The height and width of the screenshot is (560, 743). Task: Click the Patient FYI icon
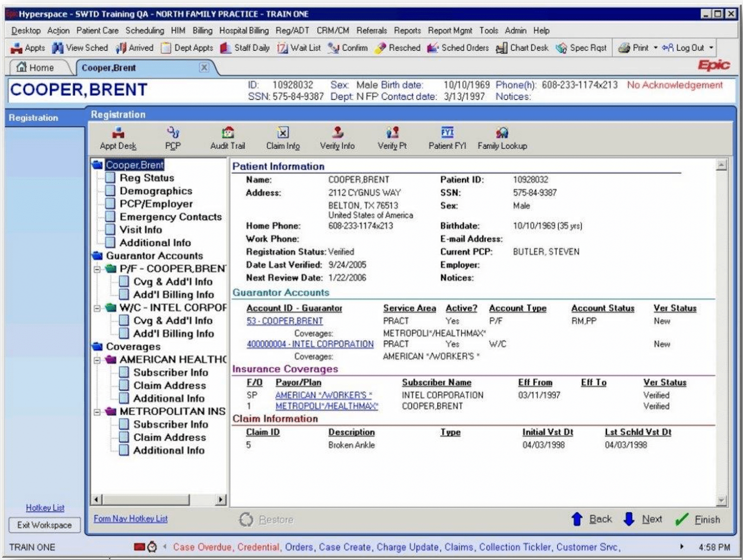[x=447, y=133]
